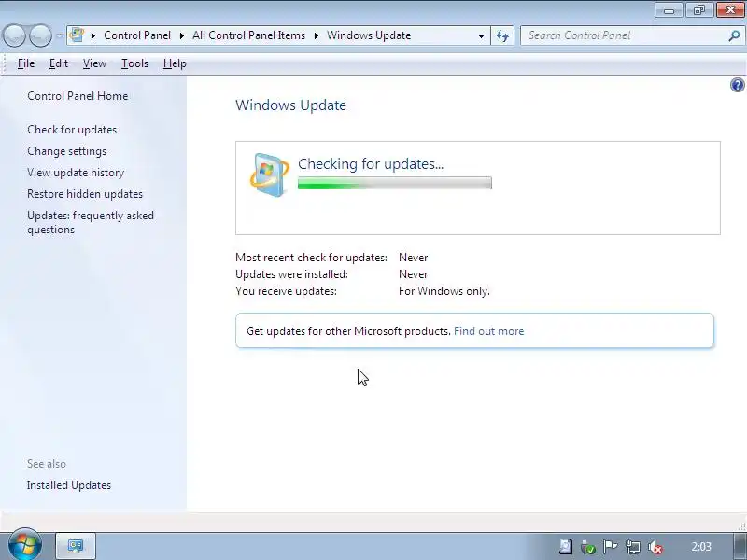
Task: Click Check for updates link
Action: (72, 130)
